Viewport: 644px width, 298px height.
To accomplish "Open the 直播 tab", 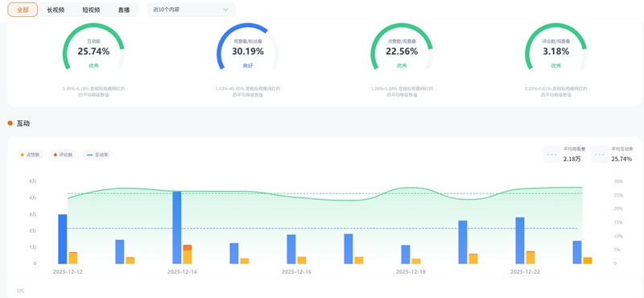I will (x=124, y=10).
